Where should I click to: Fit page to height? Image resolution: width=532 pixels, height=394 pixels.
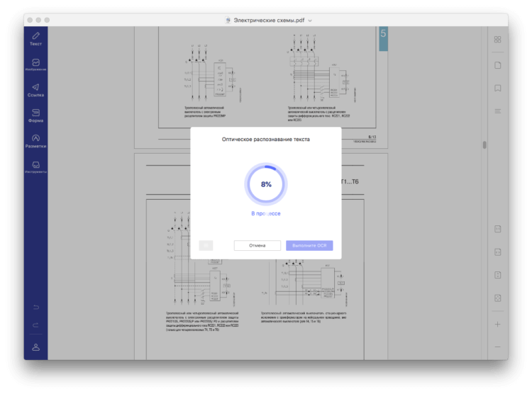tap(497, 275)
